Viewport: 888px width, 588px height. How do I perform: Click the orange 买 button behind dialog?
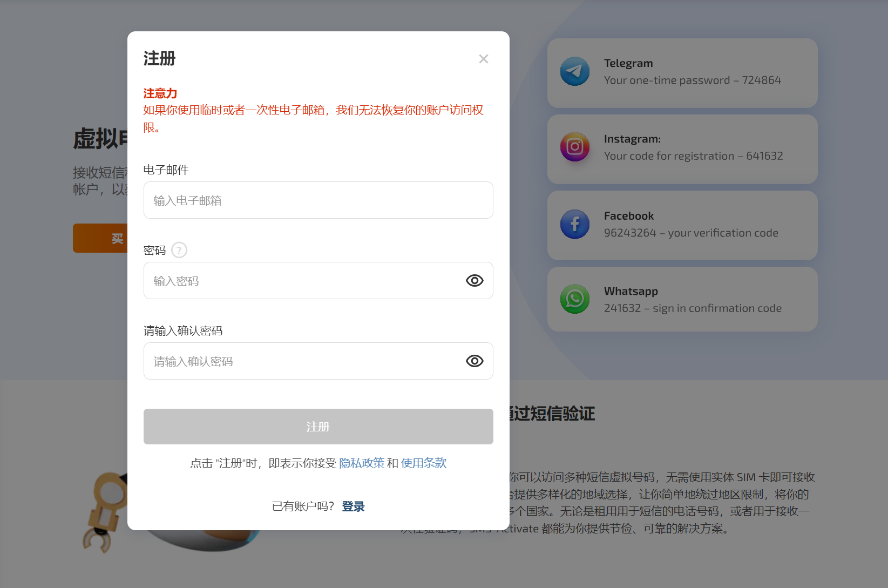(x=101, y=238)
